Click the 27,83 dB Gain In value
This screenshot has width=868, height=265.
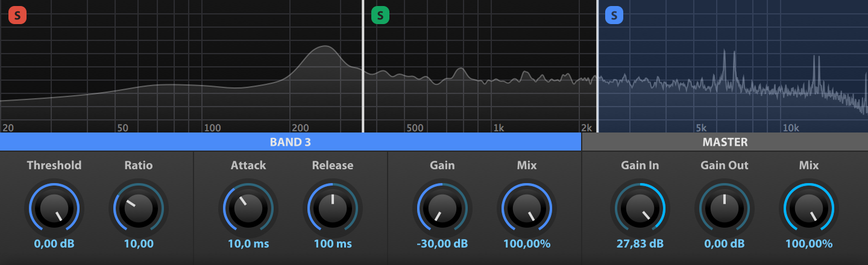point(640,244)
